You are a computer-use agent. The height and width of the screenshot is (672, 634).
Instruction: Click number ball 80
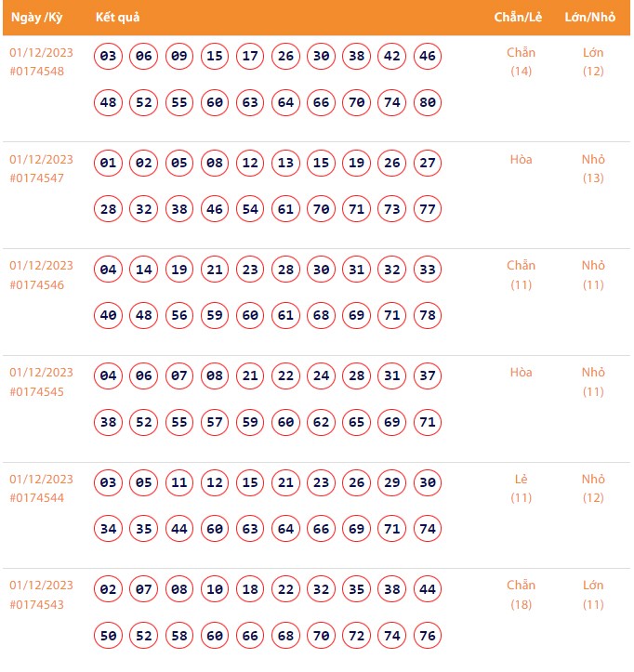click(x=428, y=102)
